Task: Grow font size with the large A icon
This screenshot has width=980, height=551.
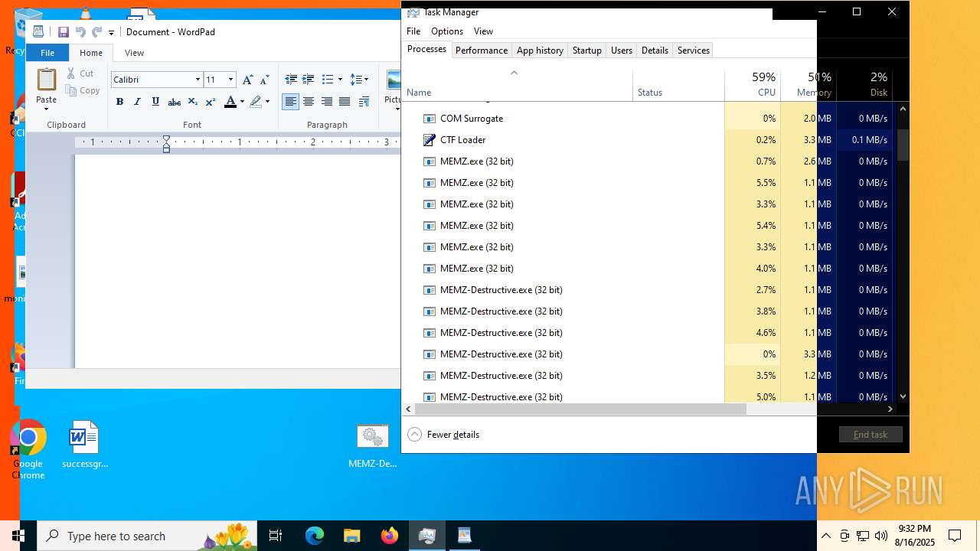Action: tap(247, 80)
